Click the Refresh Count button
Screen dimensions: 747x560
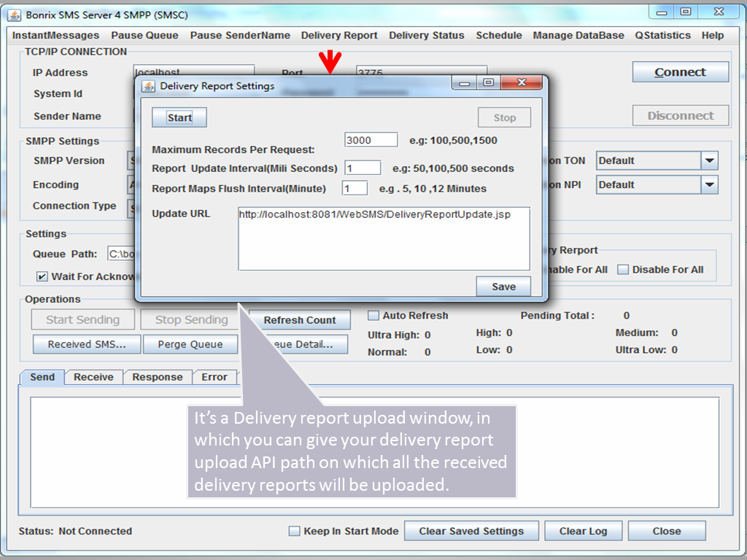tap(300, 320)
